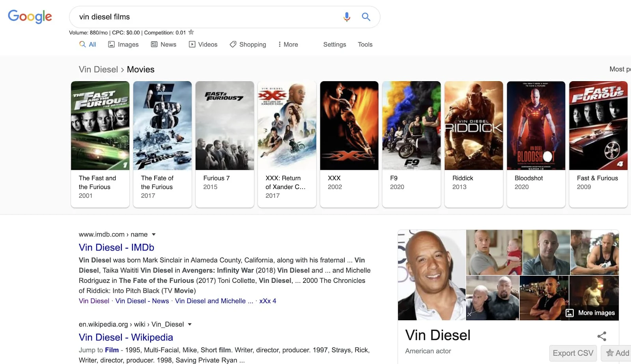The height and width of the screenshot is (364, 631).
Task: Click the 'www.imdb.com › name' URL text
Action: point(113,234)
